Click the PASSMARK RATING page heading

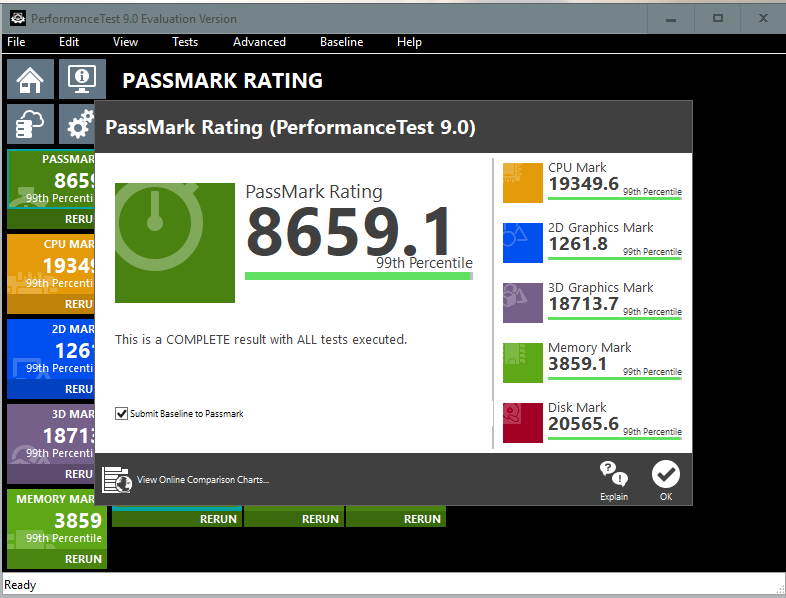[x=223, y=81]
